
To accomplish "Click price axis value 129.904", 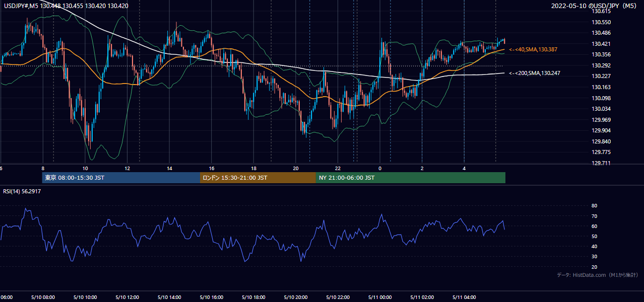I will coord(602,130).
